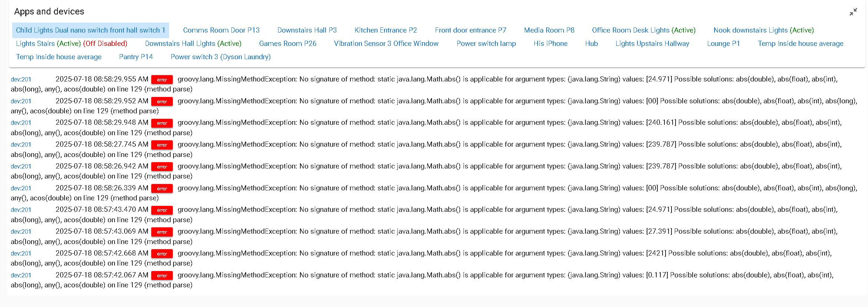
Task: Filter by Downstairs Hall Lights (Active)
Action: [x=193, y=44]
